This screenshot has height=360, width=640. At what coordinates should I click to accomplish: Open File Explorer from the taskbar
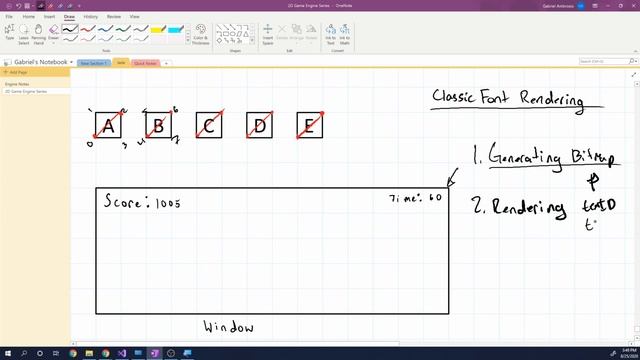coord(89,353)
